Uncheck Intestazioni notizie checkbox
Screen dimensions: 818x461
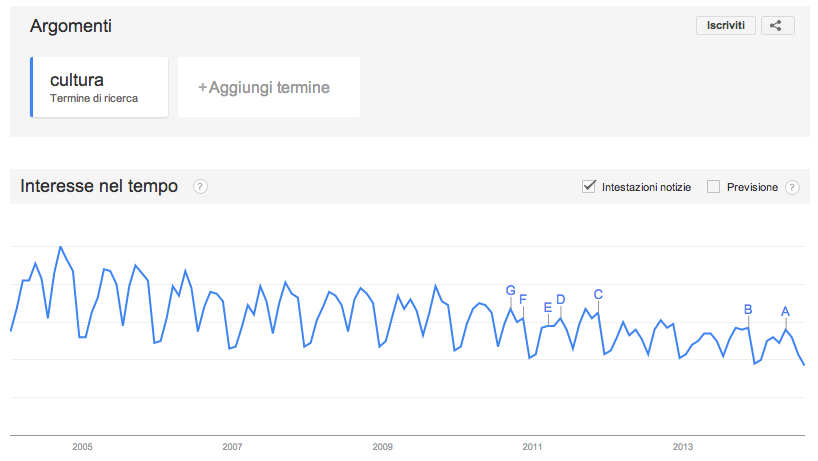588,186
